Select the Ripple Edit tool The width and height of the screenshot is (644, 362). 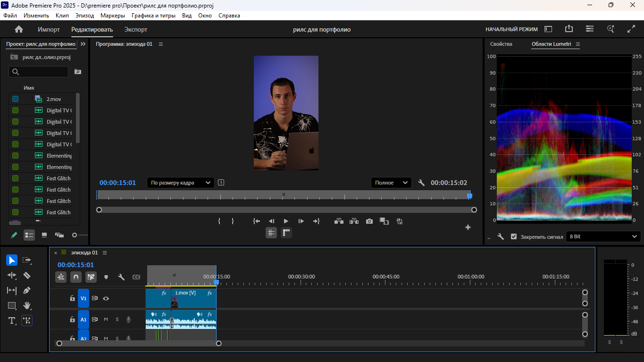coord(12,275)
